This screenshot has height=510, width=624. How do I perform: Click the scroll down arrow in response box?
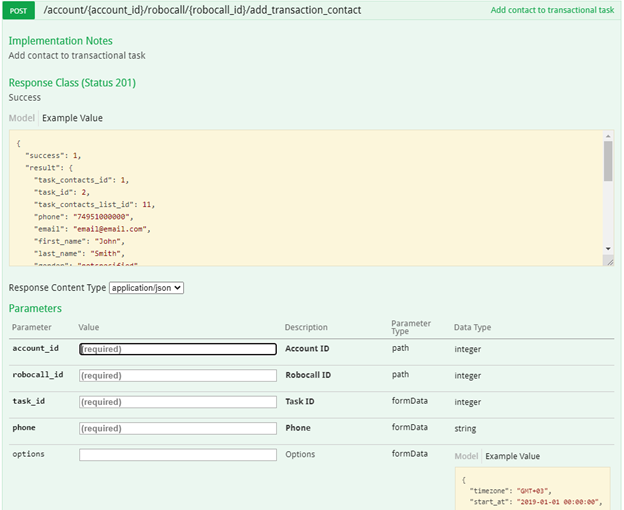(x=608, y=249)
